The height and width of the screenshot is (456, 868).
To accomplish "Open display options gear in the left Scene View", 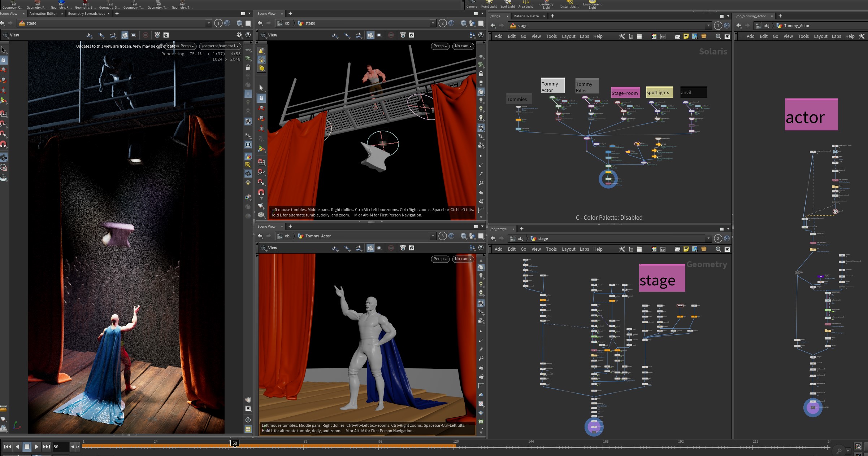I will pyautogui.click(x=239, y=35).
